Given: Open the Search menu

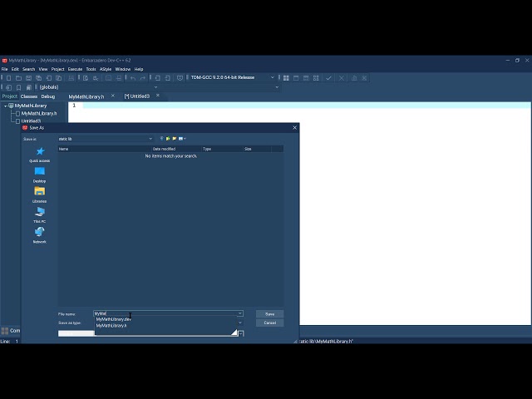Looking at the screenshot, I should 29,69.
